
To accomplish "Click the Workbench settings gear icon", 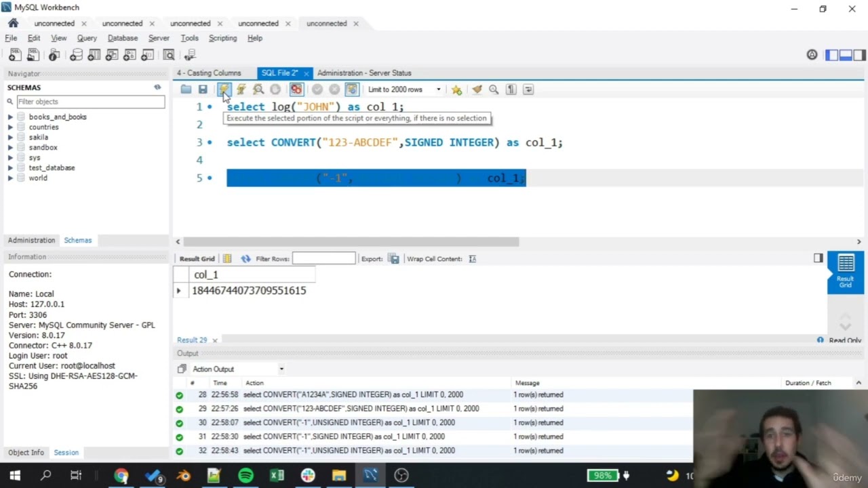I will (x=812, y=55).
